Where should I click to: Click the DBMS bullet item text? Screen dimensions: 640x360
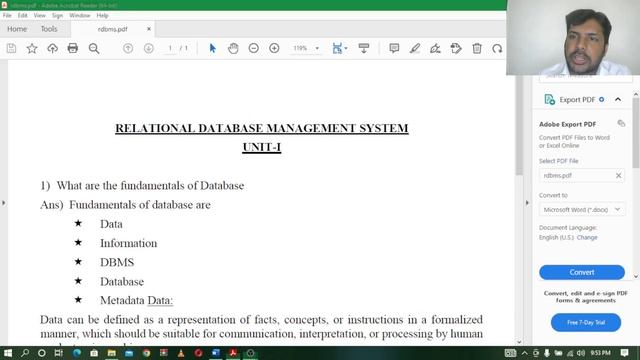(x=117, y=262)
